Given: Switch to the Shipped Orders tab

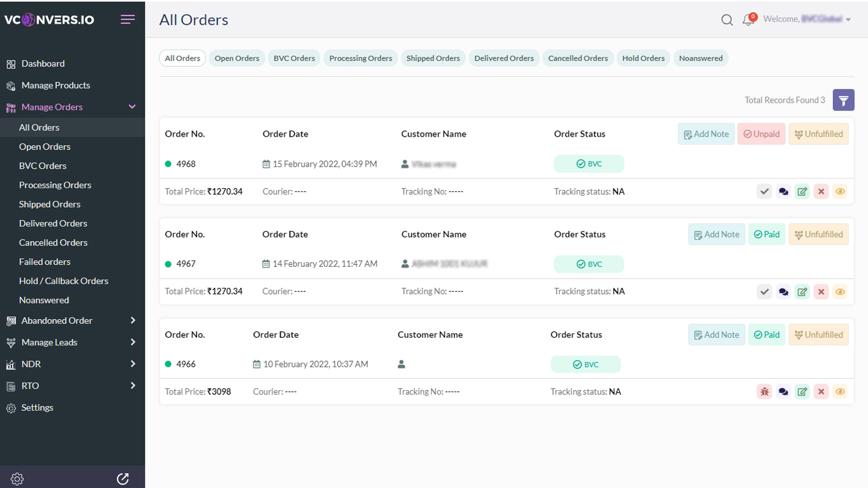Looking at the screenshot, I should [x=433, y=58].
